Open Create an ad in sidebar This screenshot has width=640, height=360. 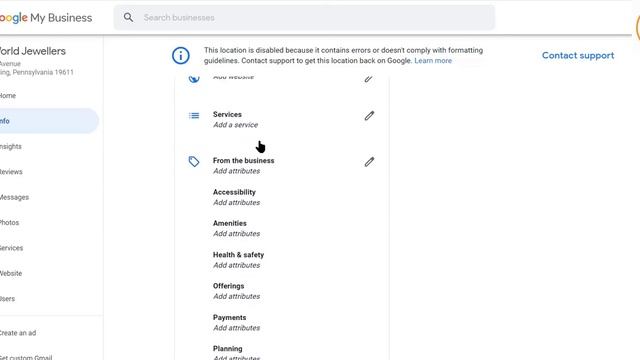pyautogui.click(x=18, y=333)
